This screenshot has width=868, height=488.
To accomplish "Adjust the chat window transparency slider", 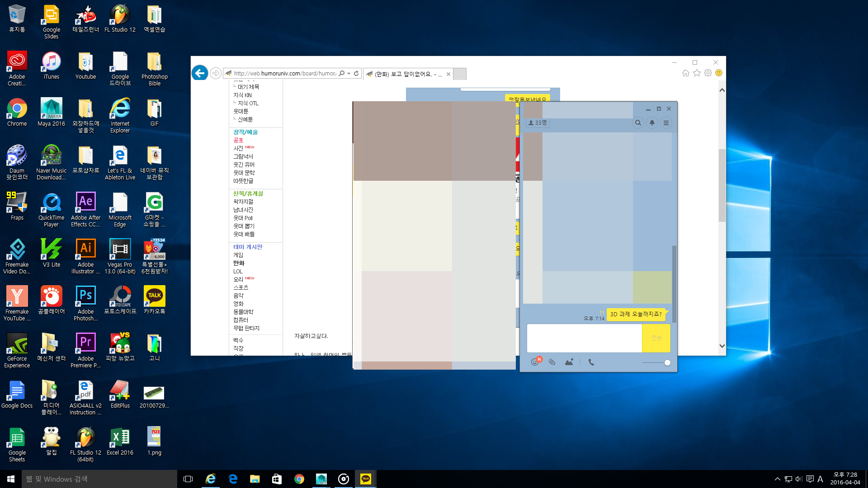I will pos(667,362).
